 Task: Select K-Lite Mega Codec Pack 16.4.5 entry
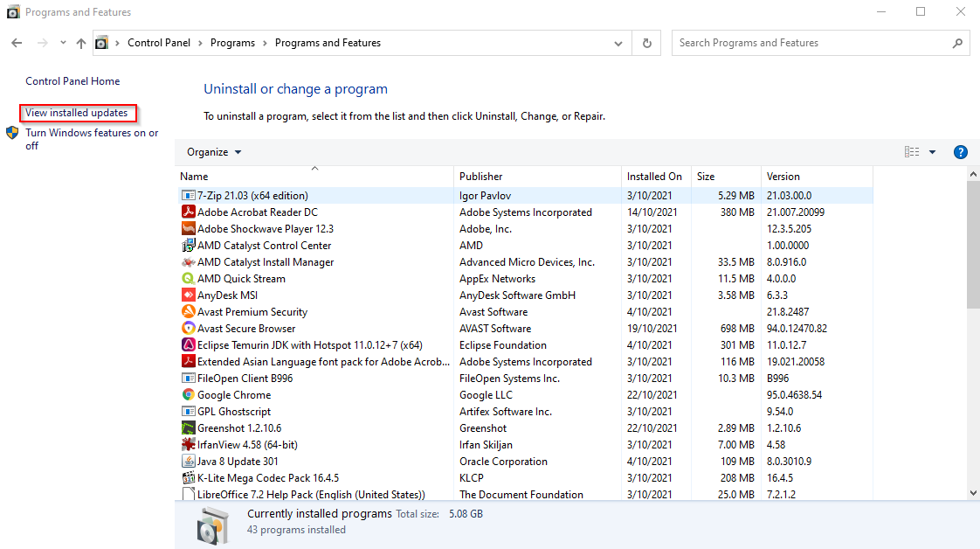click(x=268, y=477)
